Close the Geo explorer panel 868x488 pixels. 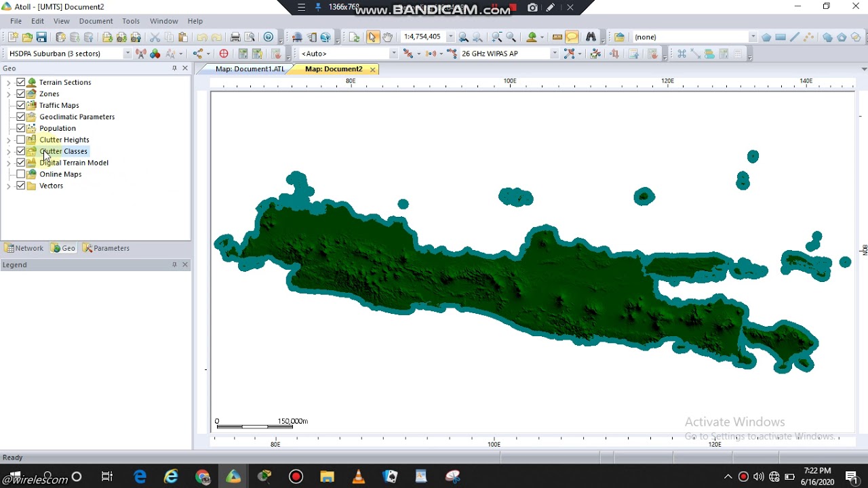click(x=185, y=68)
